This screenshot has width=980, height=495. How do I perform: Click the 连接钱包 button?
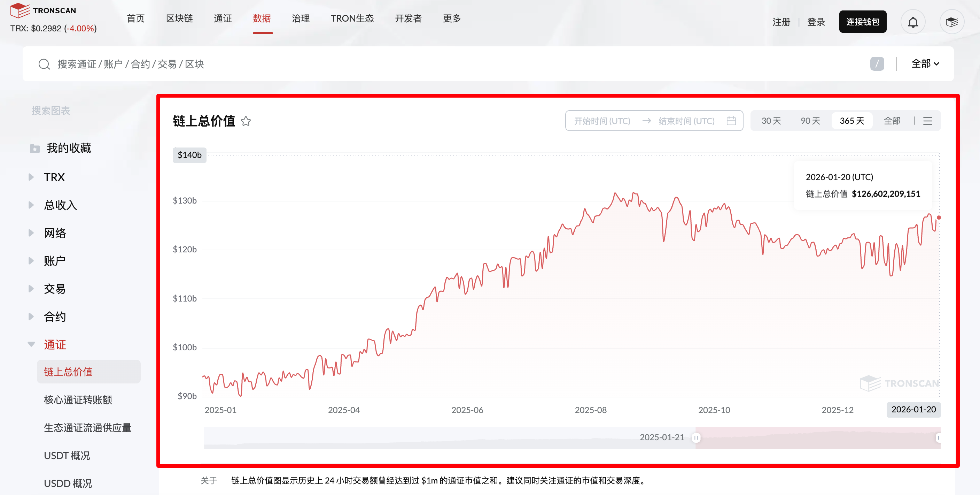point(862,22)
